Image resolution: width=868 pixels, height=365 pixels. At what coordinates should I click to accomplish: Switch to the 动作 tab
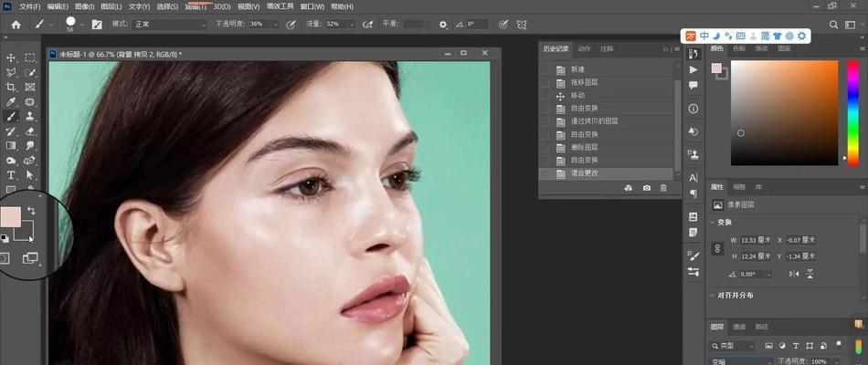pos(584,48)
